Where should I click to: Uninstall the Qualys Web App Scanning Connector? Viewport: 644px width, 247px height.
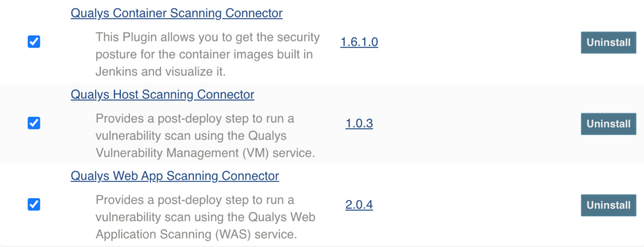tap(608, 205)
